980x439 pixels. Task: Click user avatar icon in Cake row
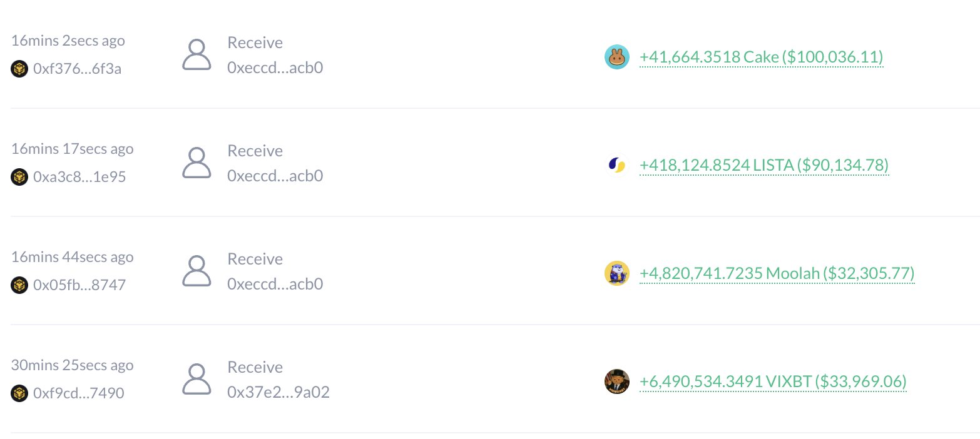coord(197,55)
